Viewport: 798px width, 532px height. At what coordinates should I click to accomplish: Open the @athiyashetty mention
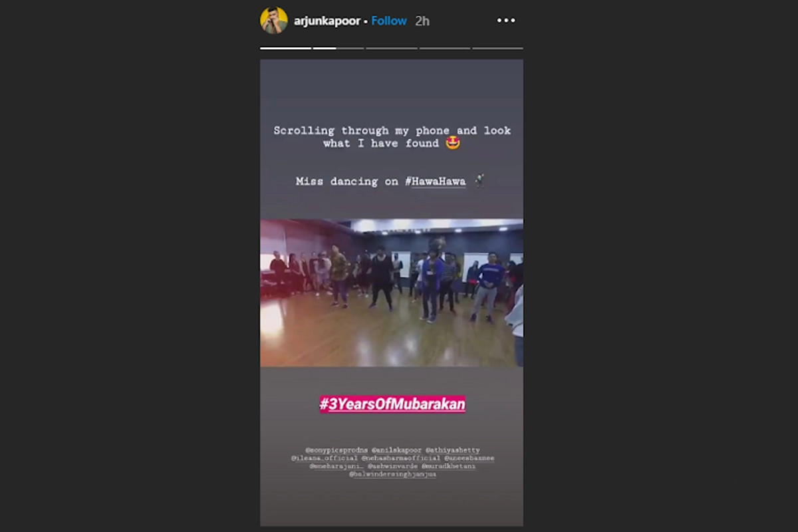tap(452, 450)
